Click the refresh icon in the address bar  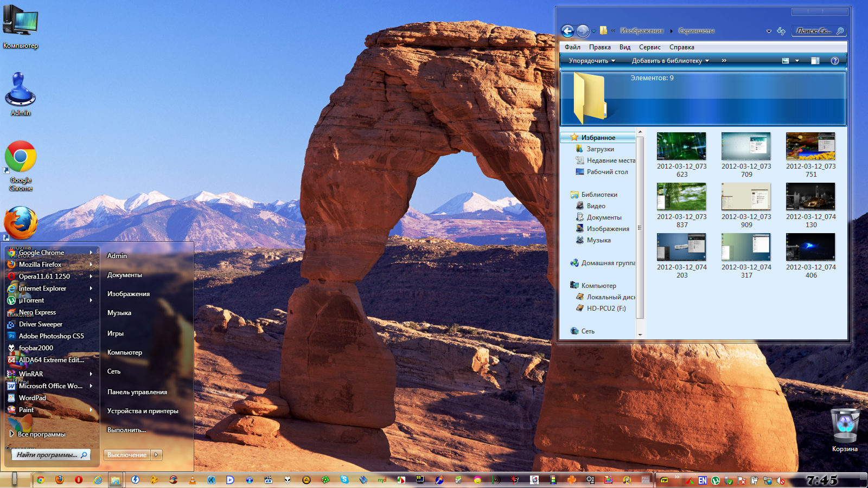(x=781, y=31)
